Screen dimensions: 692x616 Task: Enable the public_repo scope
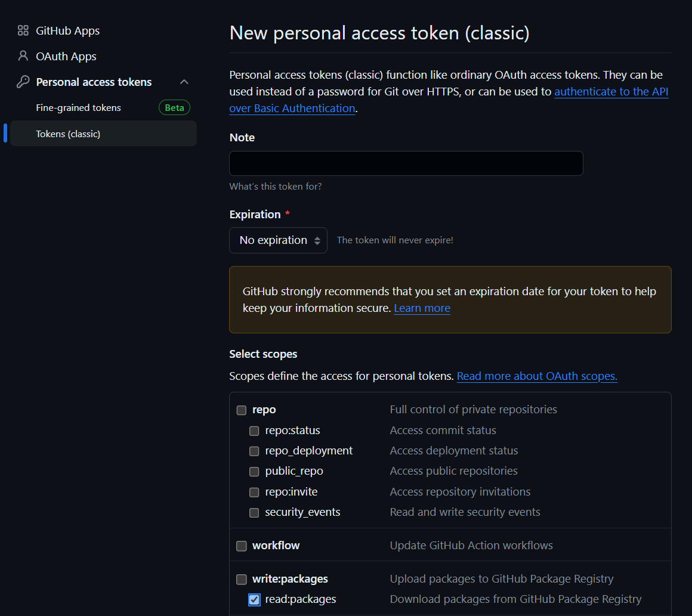point(254,471)
